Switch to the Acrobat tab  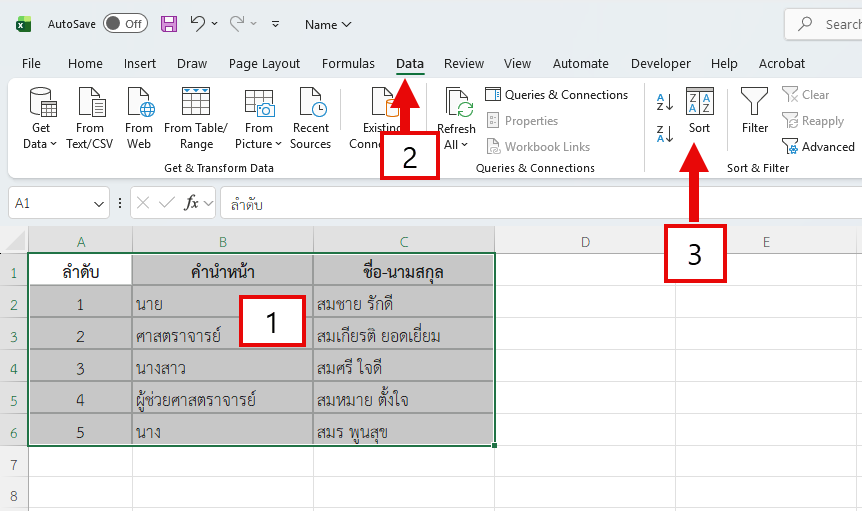click(x=782, y=64)
